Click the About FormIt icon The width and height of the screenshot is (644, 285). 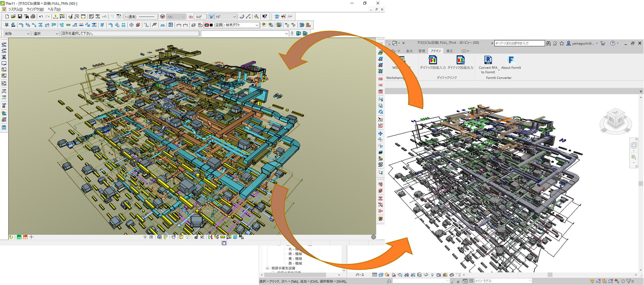511,60
